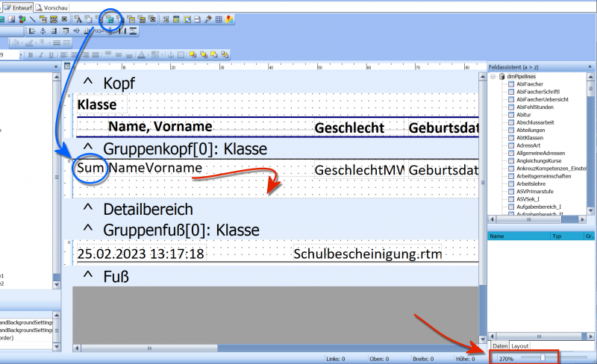Open the Layout tab

coord(519,345)
